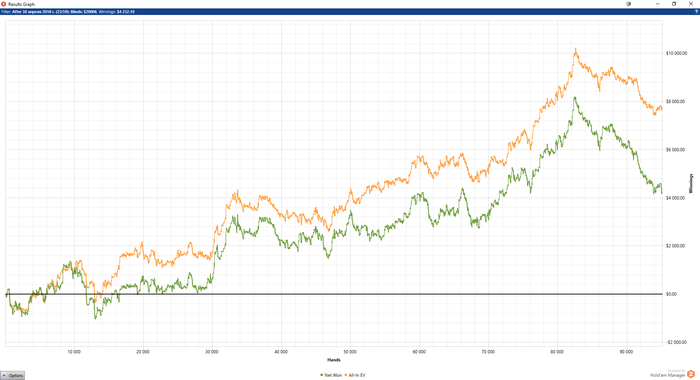Click the "$8 000.00" y-axis label
Viewport: 700px width, 380px height.
(x=675, y=102)
